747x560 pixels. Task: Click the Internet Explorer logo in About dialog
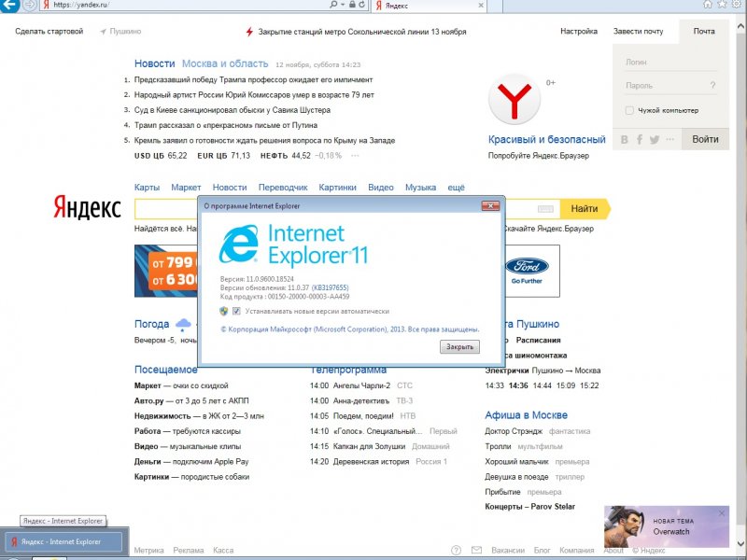(x=239, y=244)
